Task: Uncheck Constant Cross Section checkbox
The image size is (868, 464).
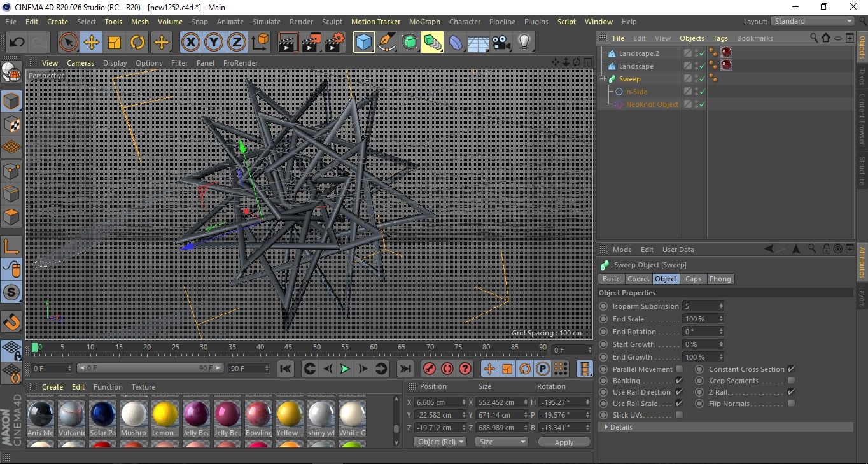Action: click(x=791, y=369)
